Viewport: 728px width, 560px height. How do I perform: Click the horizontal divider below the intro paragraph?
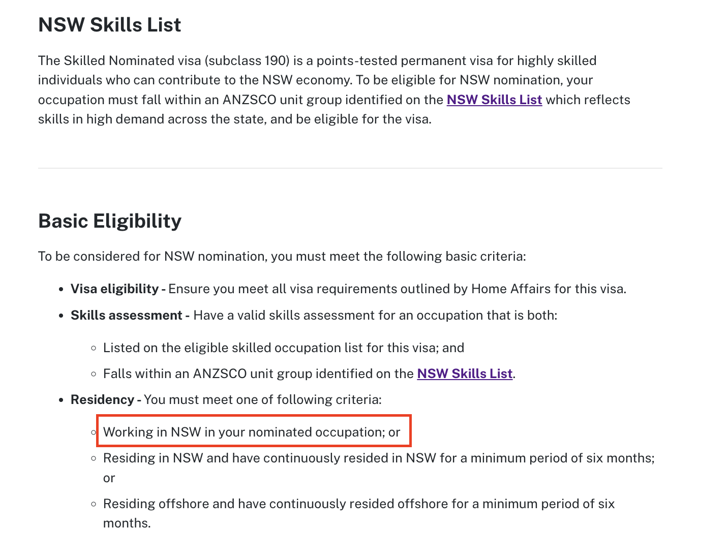click(350, 168)
